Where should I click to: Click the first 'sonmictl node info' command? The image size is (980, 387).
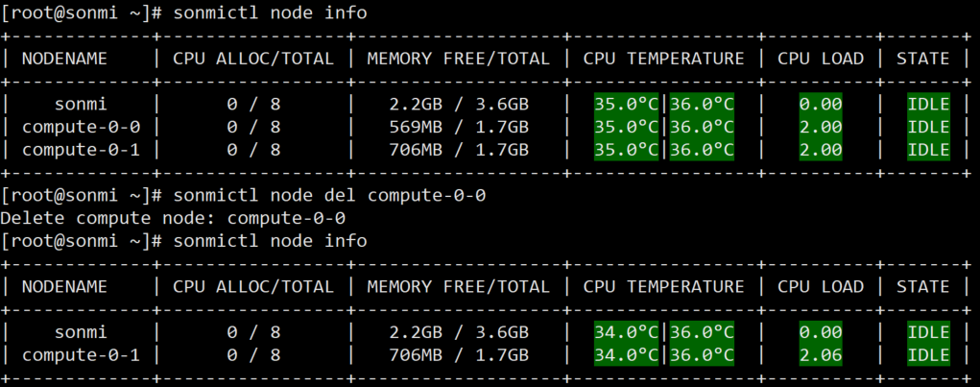270,12
